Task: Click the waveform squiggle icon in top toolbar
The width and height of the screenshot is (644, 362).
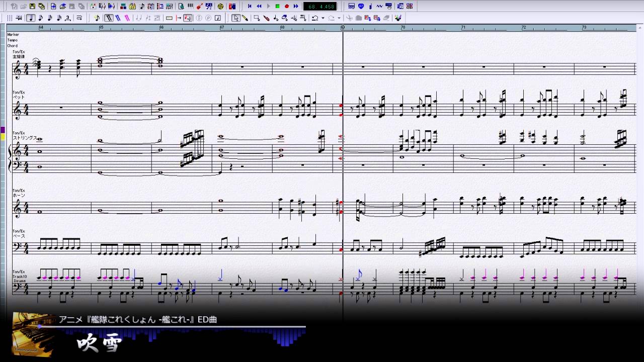Action: pos(379,7)
